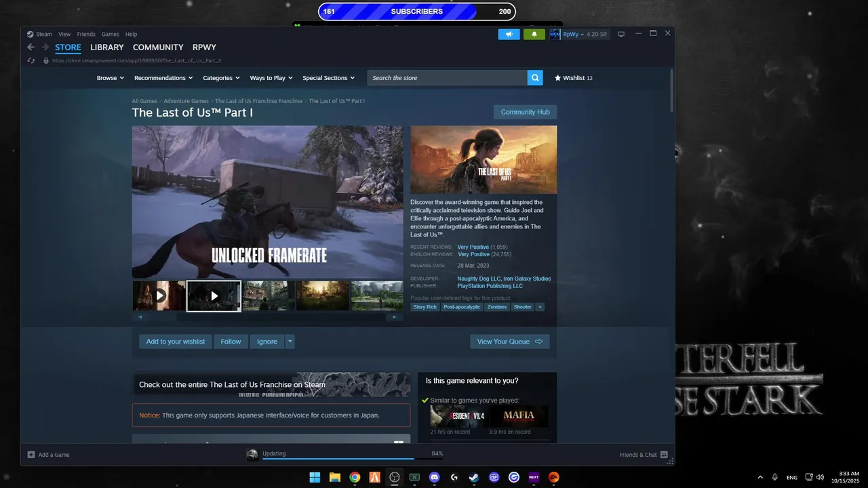Click the Add a Game plus icon
The image size is (868, 488).
(31, 455)
